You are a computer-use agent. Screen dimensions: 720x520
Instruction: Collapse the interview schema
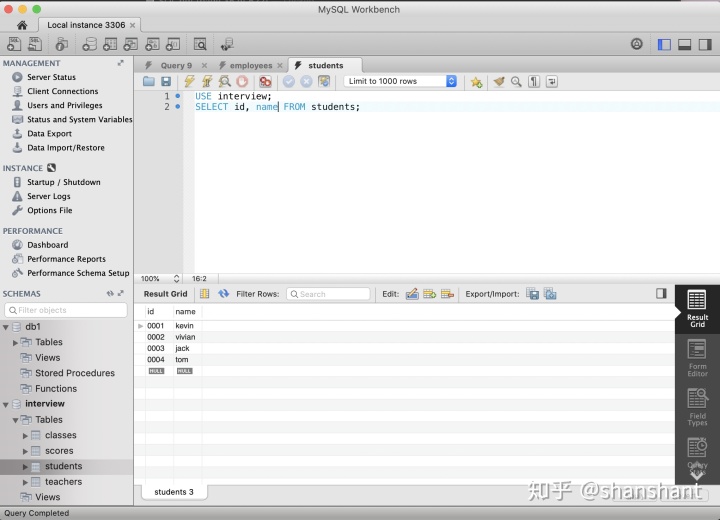tap(6, 405)
